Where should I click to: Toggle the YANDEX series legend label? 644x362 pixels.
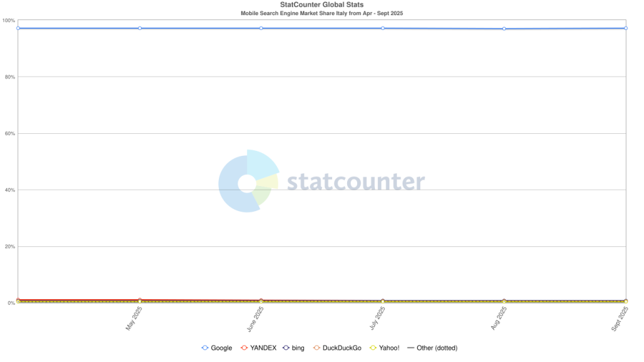(264, 348)
